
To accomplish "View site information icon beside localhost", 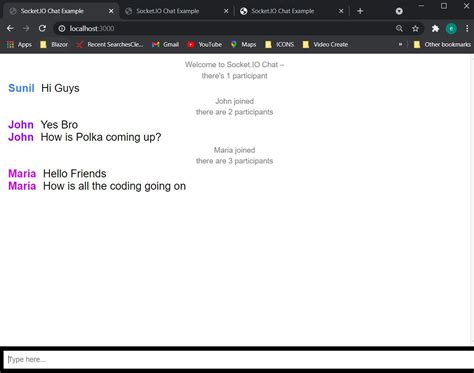I will (62, 29).
